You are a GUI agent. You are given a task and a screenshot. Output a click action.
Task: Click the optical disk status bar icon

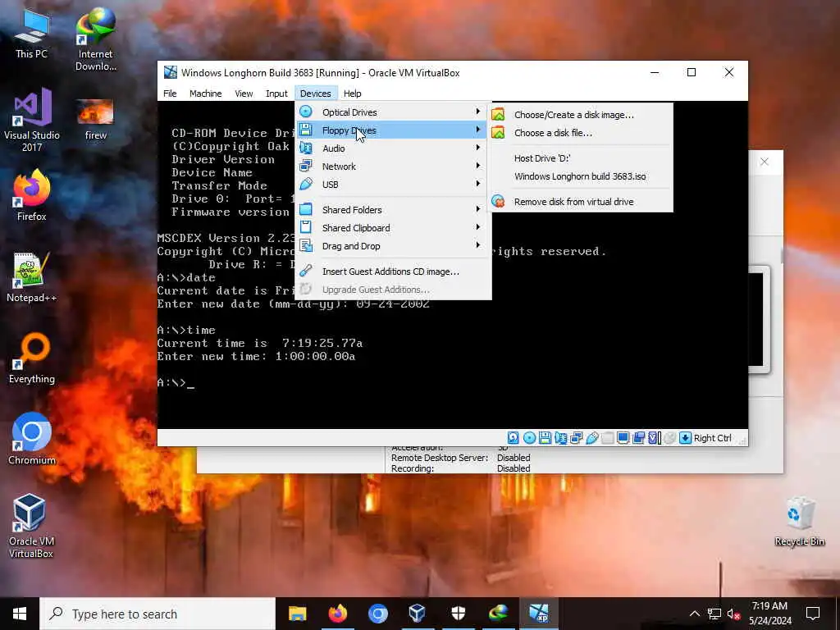point(529,438)
